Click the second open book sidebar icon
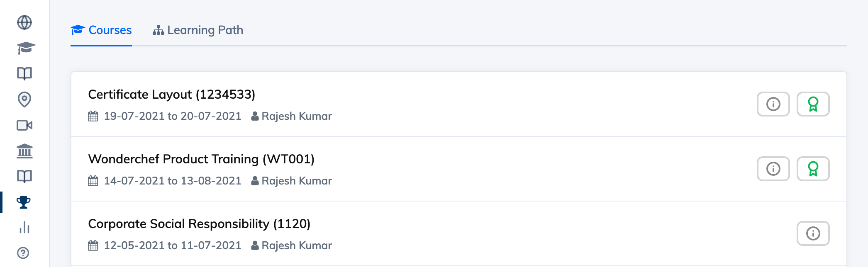The image size is (868, 267). pyautogui.click(x=24, y=177)
